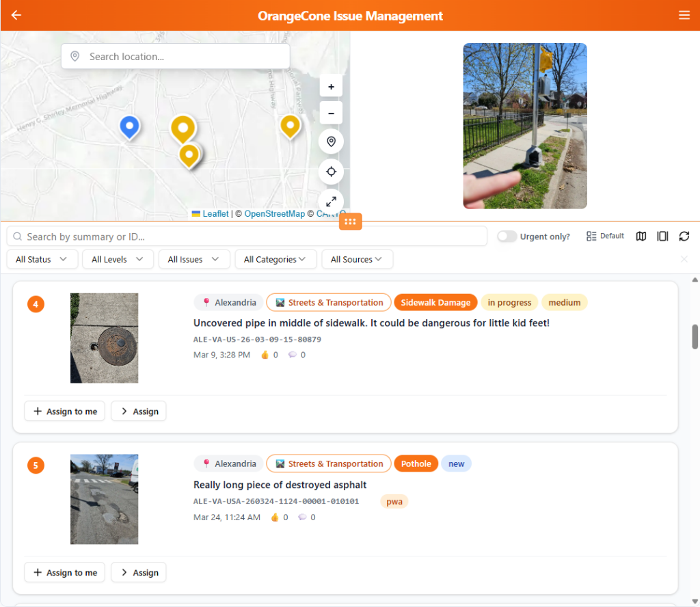Click Assign on the pothole issue
The width and height of the screenshot is (700, 607).
tap(139, 572)
